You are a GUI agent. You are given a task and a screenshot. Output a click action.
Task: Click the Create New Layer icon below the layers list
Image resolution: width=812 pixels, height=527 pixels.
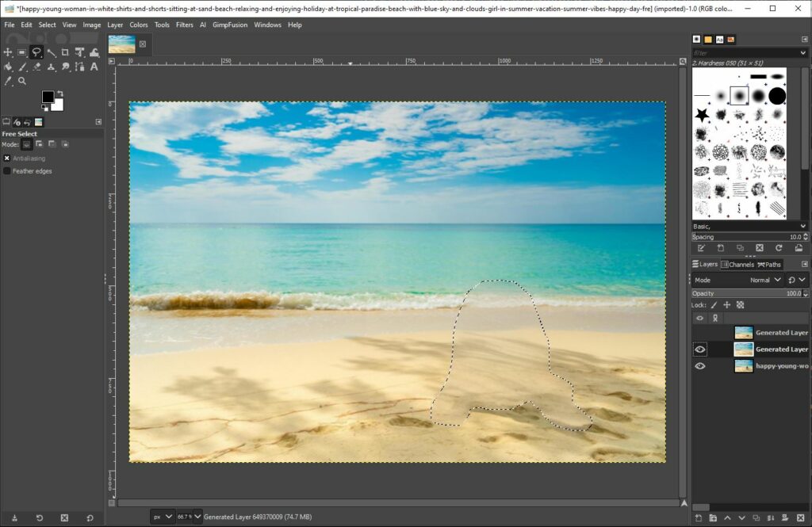click(x=699, y=517)
